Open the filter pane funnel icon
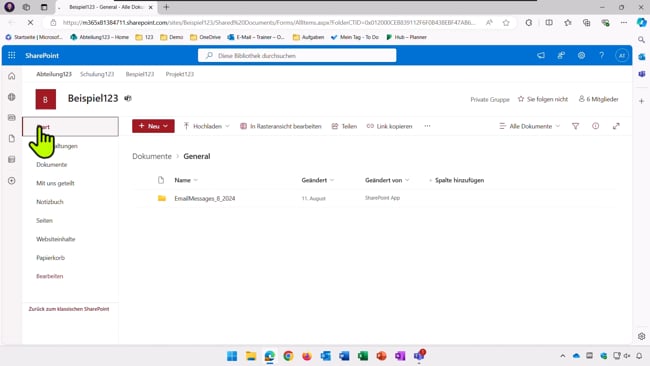The image size is (650, 366). 575,126
